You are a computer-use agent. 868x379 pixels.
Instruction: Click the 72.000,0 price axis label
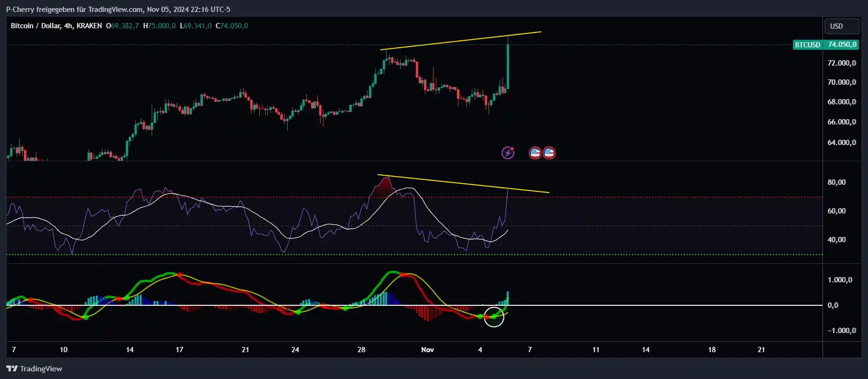(842, 63)
